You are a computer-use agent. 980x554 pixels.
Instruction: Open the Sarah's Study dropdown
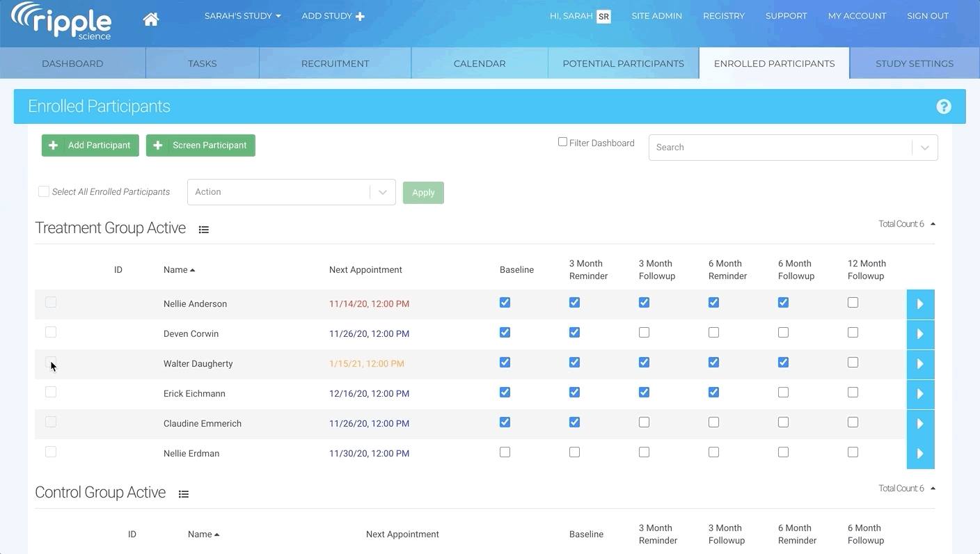[x=242, y=16]
